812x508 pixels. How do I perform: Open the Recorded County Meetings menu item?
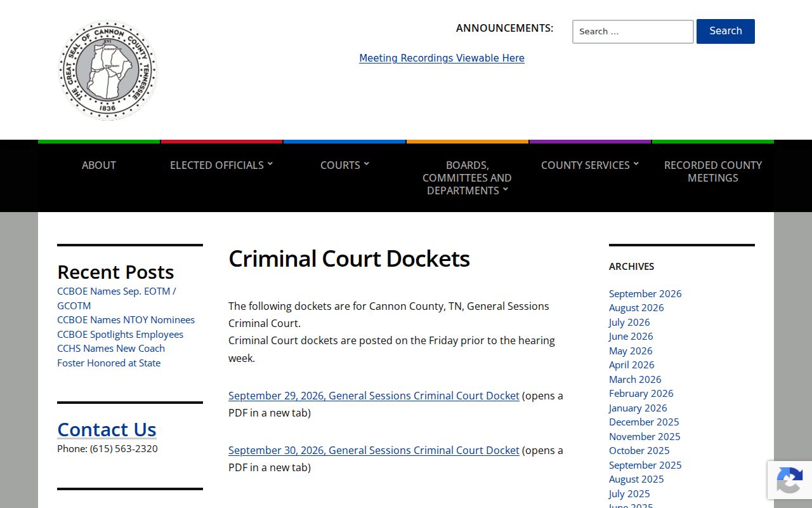tap(713, 171)
